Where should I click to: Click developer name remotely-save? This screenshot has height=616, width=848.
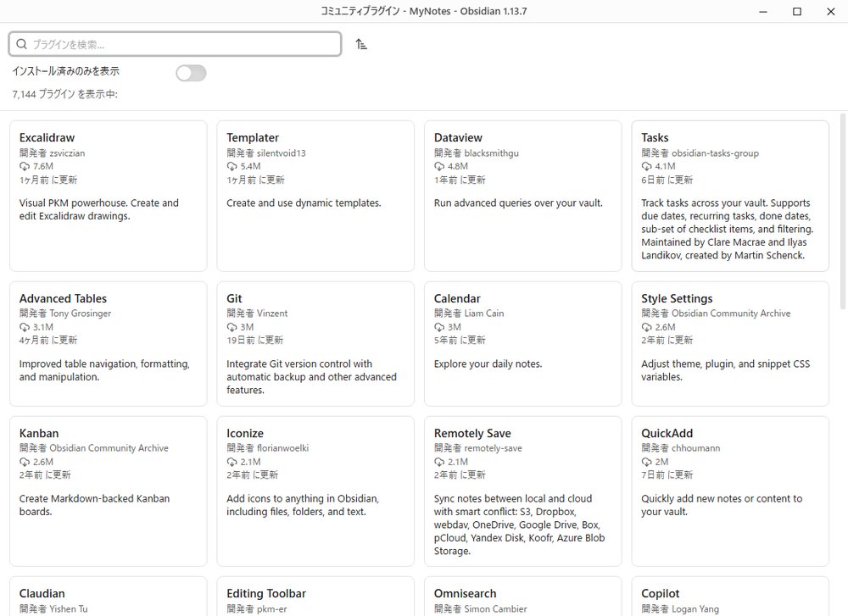click(x=494, y=448)
